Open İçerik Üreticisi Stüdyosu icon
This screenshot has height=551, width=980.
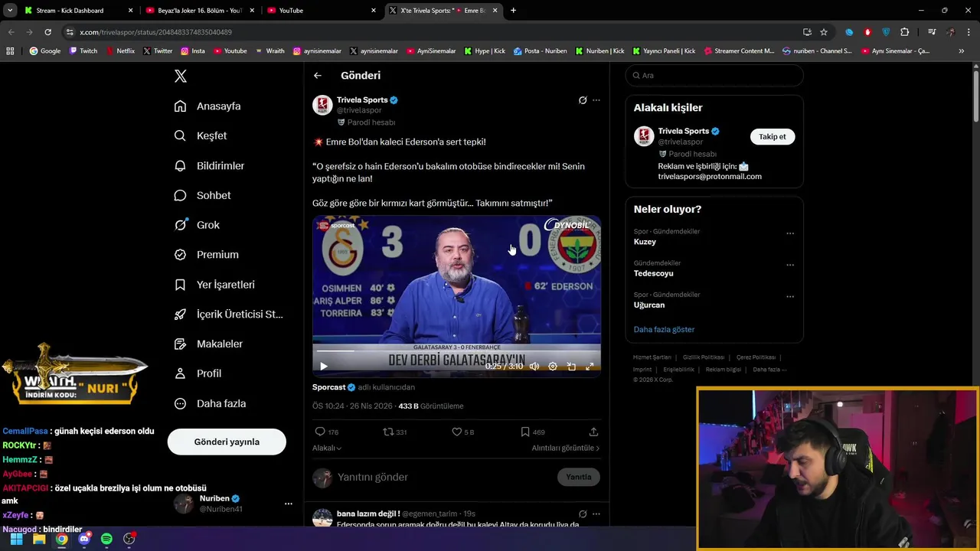[x=180, y=315]
